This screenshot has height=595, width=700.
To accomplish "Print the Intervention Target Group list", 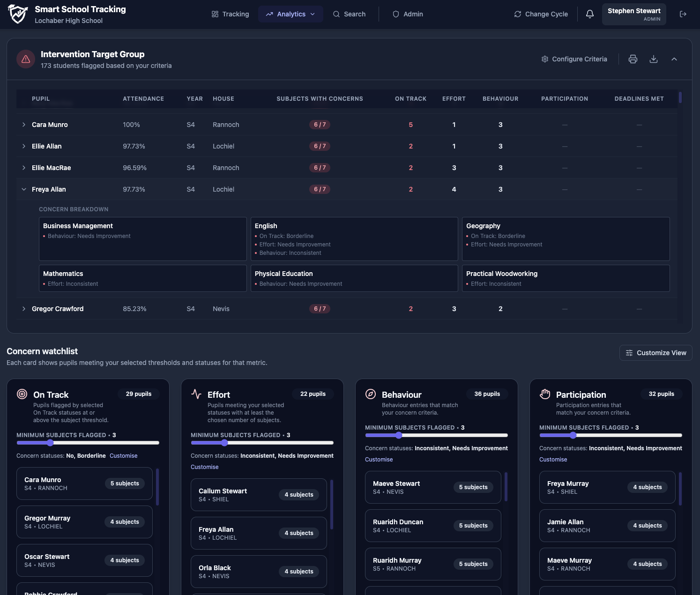I will click(x=633, y=59).
